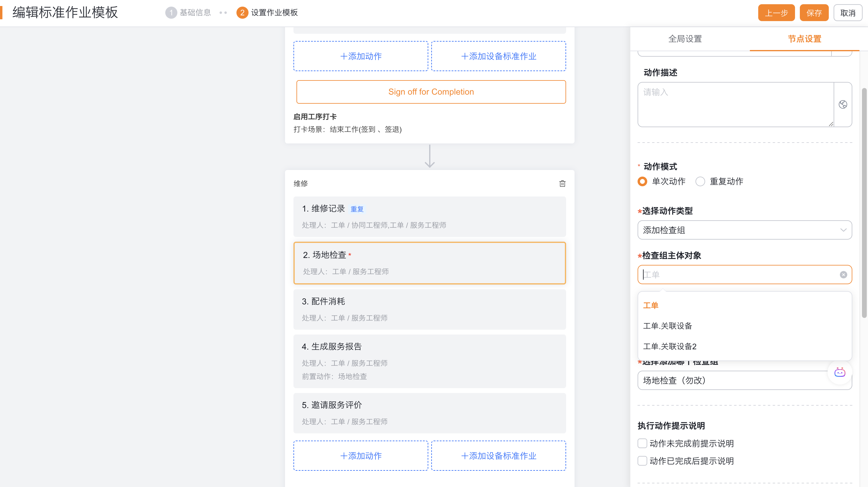
Task: Check 动作已完成后提示说明 option
Action: tap(642, 461)
